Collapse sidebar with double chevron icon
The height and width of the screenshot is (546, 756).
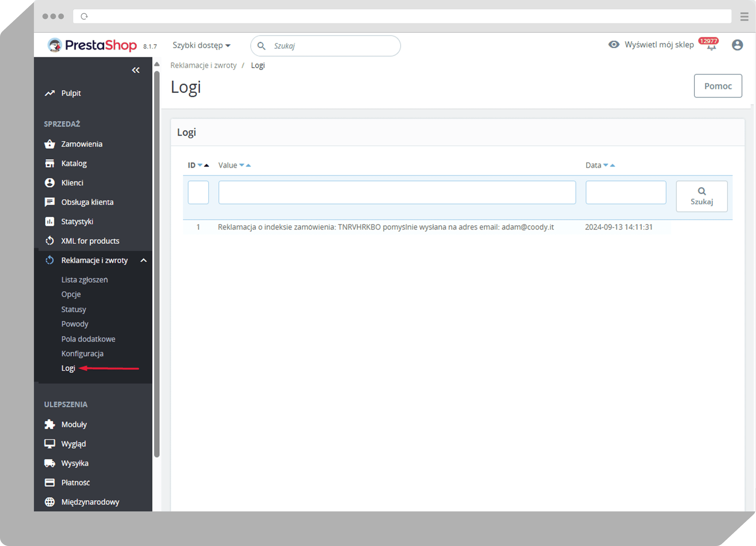coord(136,70)
